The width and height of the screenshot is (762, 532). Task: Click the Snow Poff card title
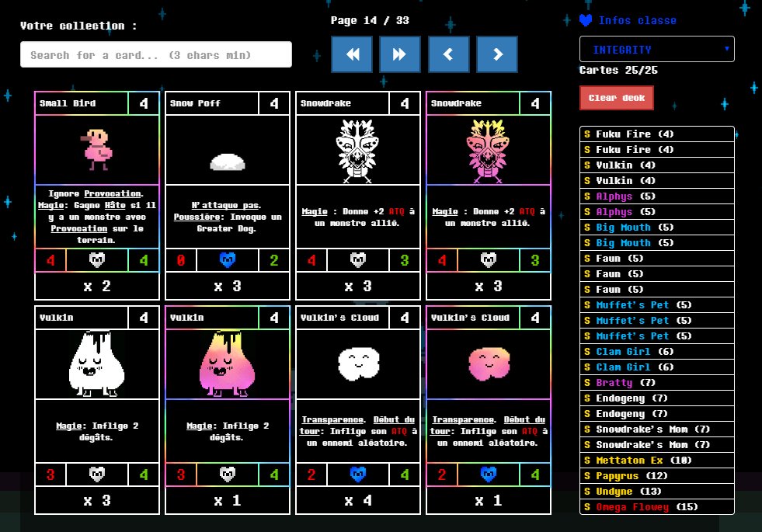pos(195,103)
